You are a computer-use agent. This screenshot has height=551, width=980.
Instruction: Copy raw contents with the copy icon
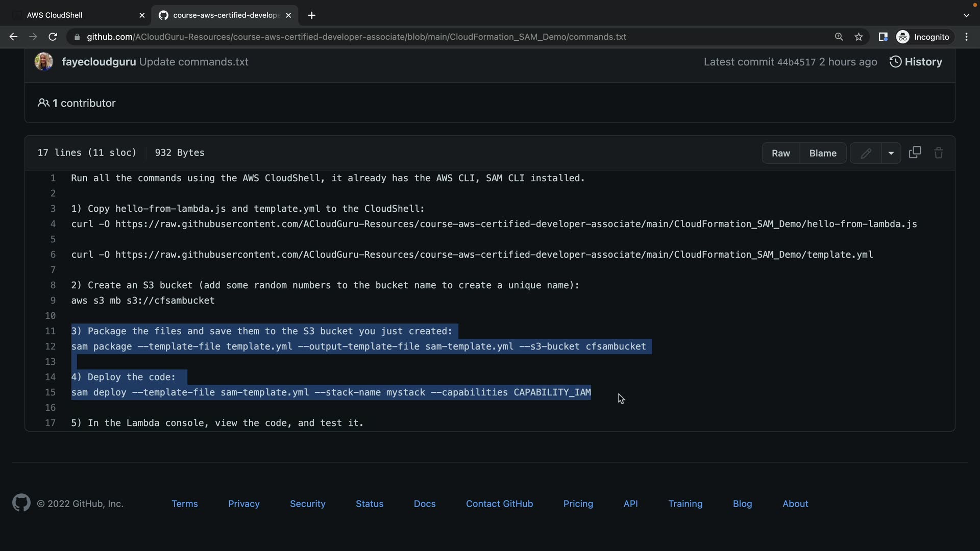click(x=915, y=153)
